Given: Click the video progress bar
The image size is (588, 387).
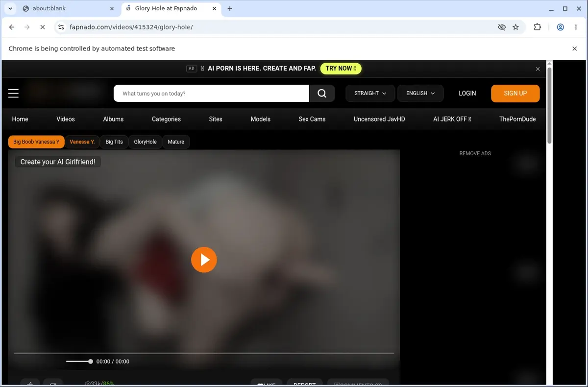Looking at the screenshot, I should [204, 353].
